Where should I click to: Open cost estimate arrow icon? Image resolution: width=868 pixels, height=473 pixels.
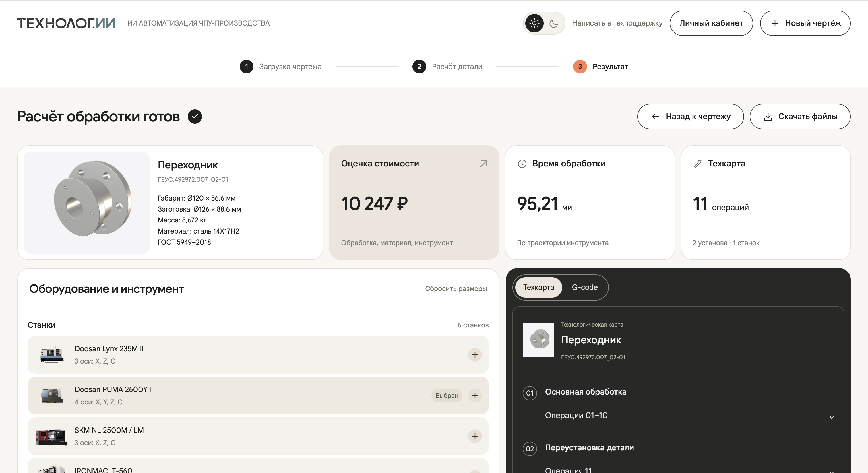pyautogui.click(x=484, y=164)
